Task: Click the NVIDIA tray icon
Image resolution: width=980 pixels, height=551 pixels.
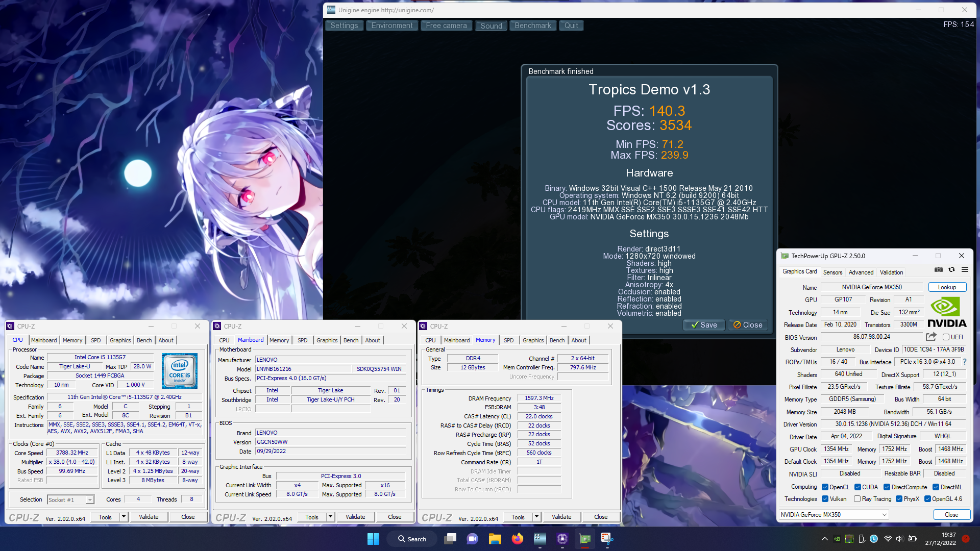Action: [837, 539]
